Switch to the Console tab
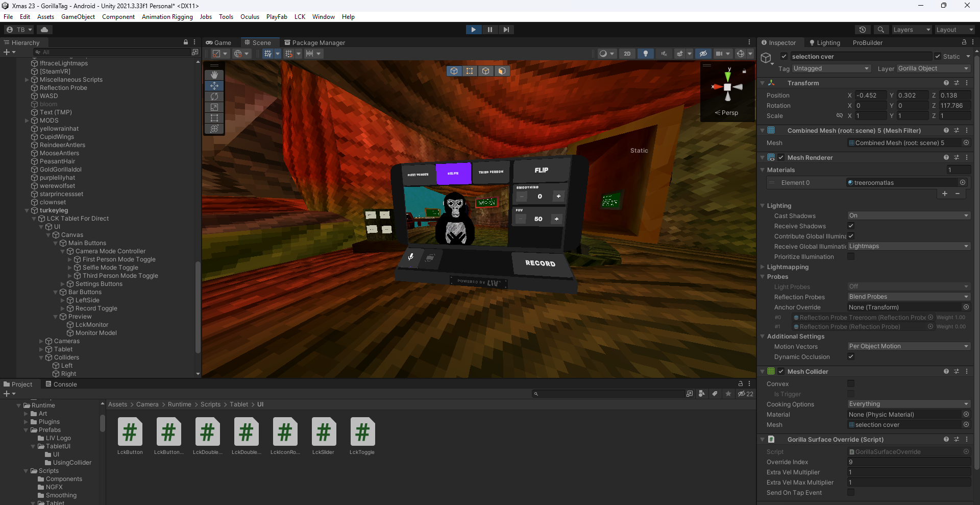Screen dimensions: 980x505 61,384
